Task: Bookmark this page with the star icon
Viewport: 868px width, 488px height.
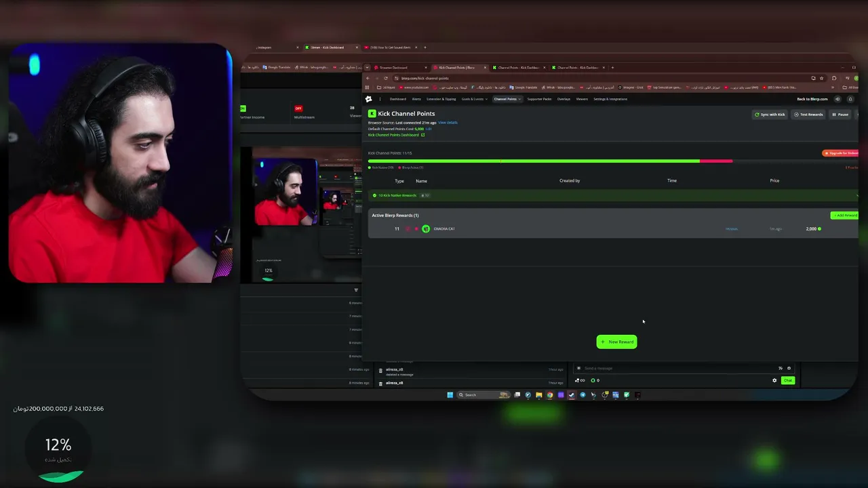Action: [821, 78]
